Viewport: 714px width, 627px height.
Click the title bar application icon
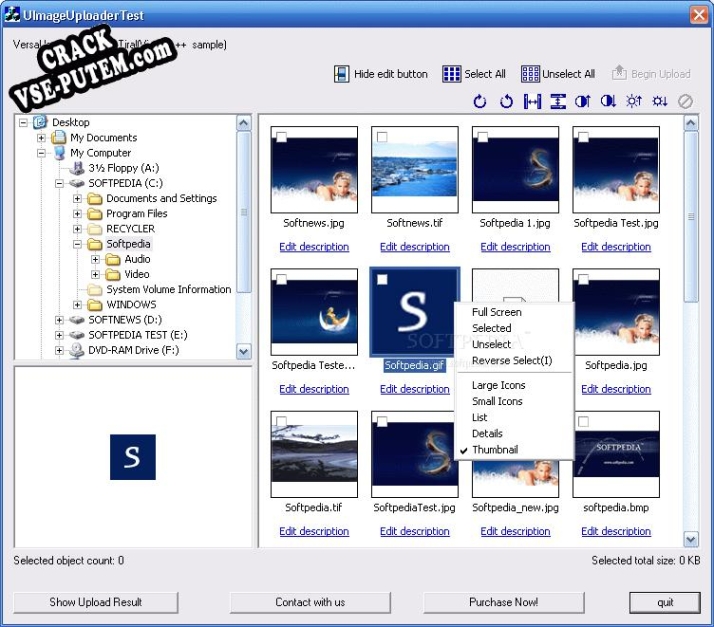[x=12, y=14]
